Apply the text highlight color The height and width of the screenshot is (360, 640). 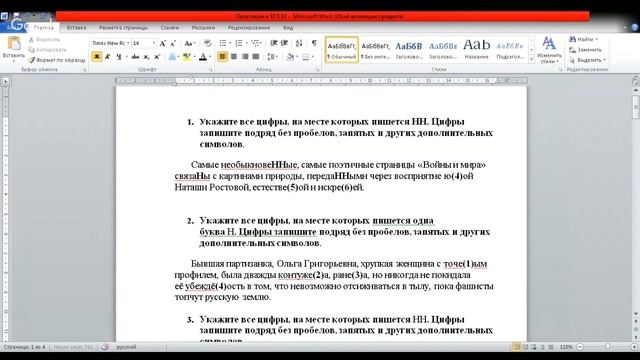tap(187, 57)
